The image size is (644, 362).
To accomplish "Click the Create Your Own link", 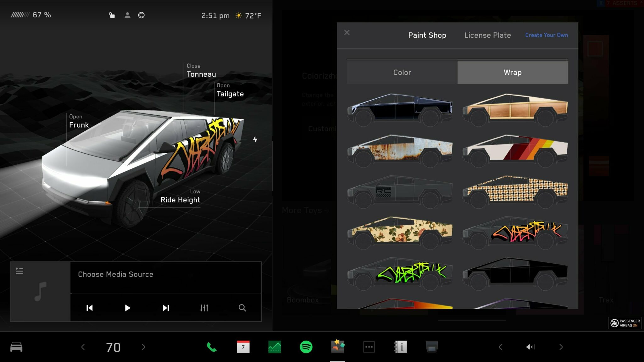I will (x=546, y=35).
